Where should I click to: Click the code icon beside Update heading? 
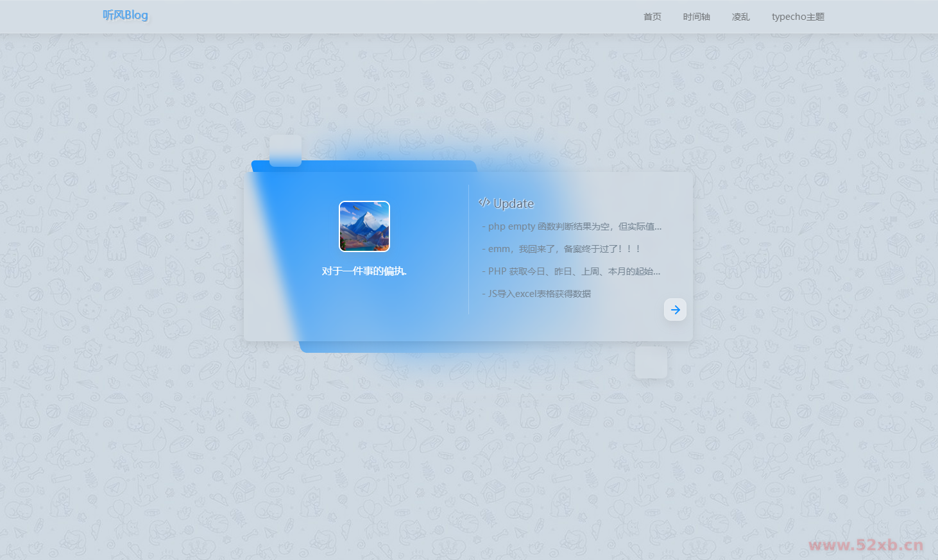click(x=485, y=203)
